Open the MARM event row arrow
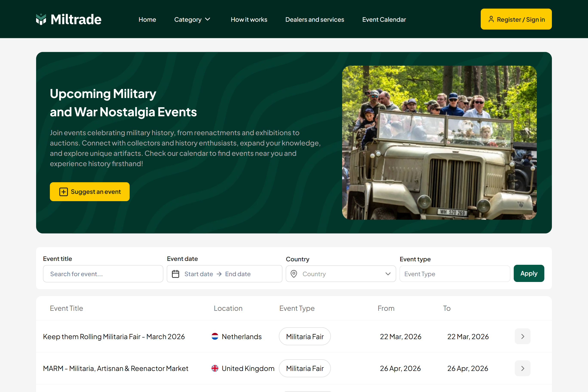588x392 pixels. coord(522,368)
